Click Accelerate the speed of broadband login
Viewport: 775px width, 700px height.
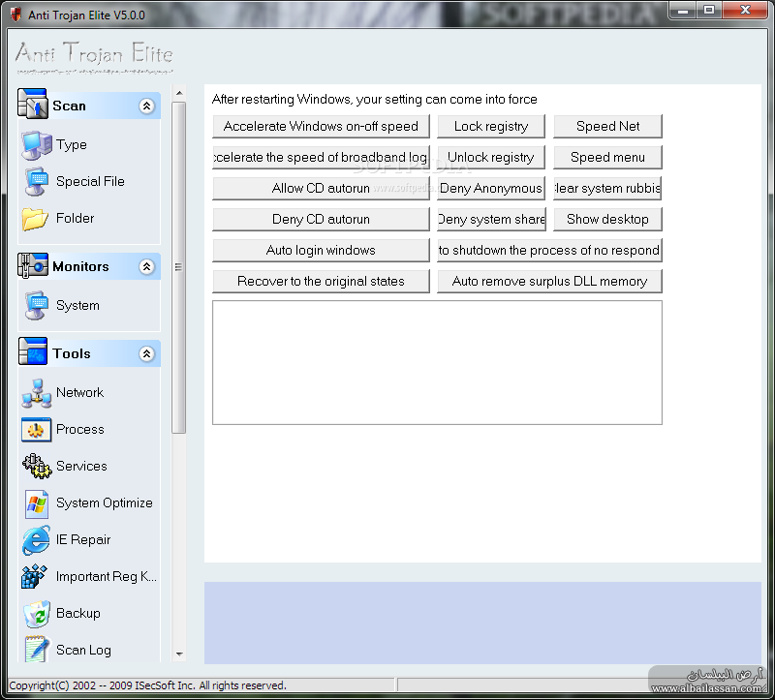point(321,158)
